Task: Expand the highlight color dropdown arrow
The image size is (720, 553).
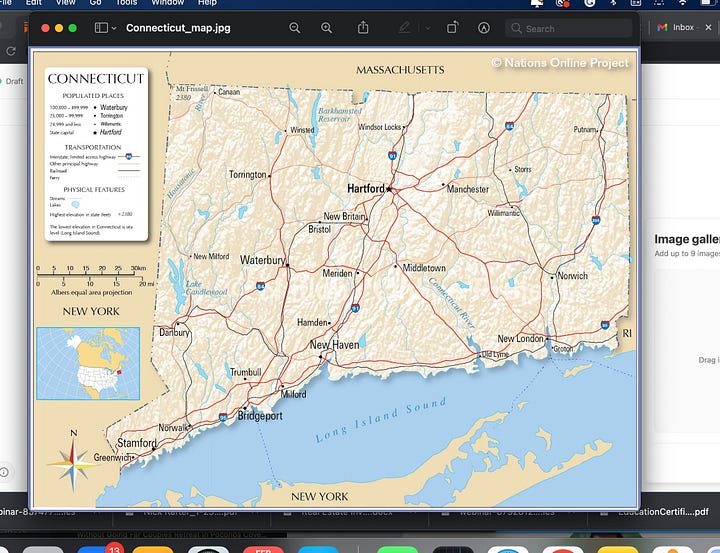Action: tap(428, 28)
